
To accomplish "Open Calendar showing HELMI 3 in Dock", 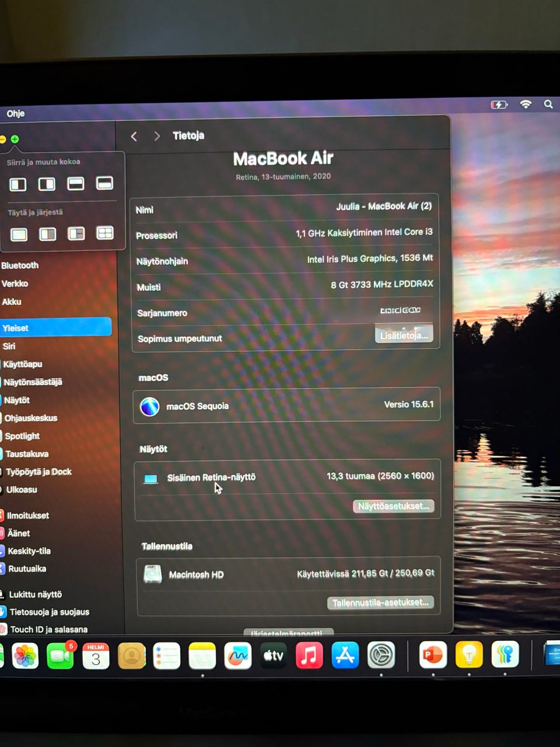I will pos(96,655).
